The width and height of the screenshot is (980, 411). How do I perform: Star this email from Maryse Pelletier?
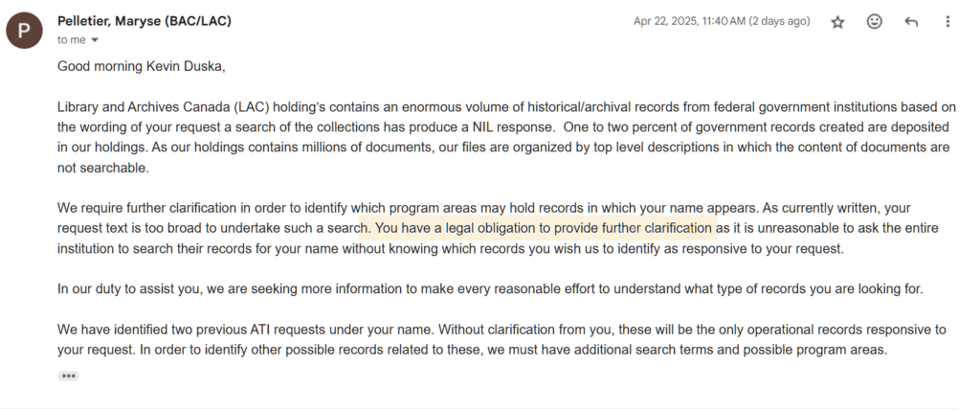837,22
